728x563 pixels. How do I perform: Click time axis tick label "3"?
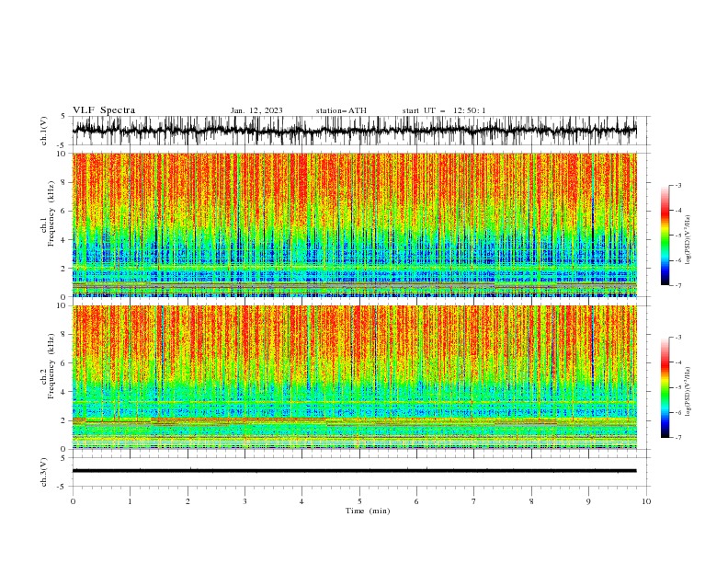point(245,501)
